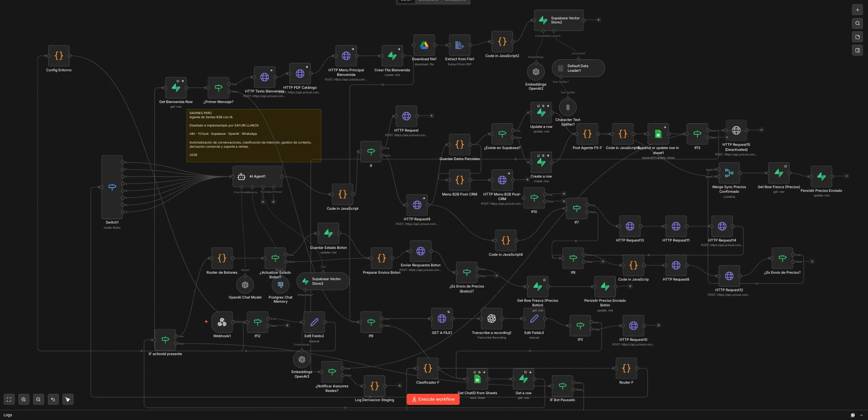Viewport: 868px width, 420px height.
Task: Open the node search magnifier button
Action: [x=857, y=23]
